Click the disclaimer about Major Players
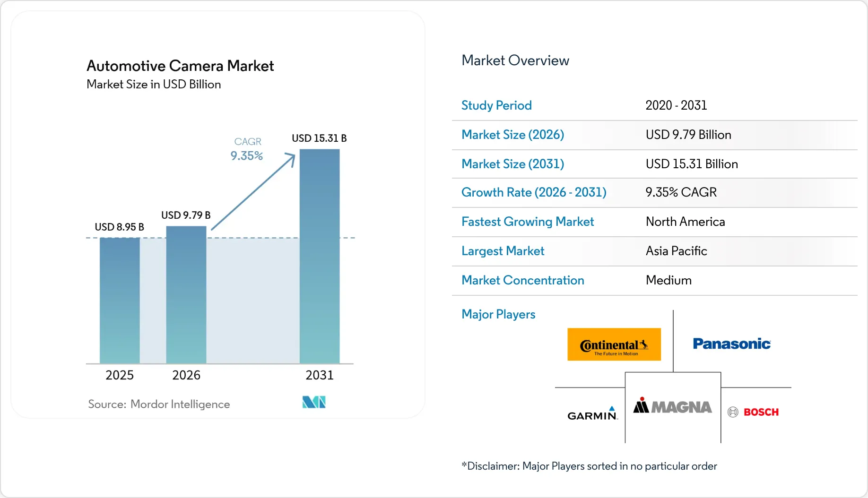Viewport: 868px width, 498px height. (x=589, y=466)
